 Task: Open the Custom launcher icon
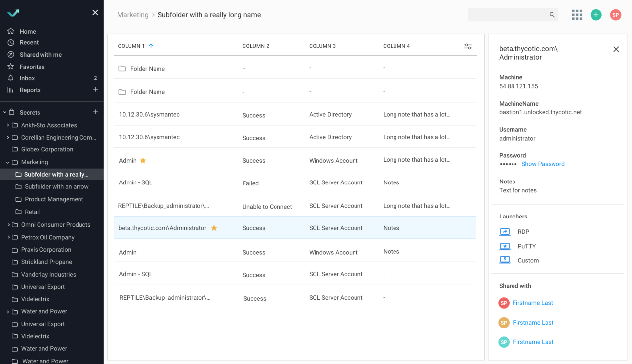tap(505, 260)
